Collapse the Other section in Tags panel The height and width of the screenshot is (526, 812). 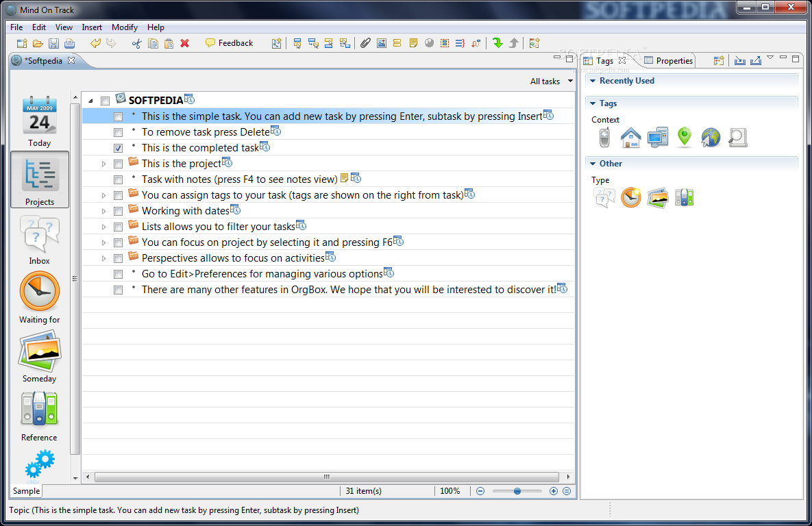(593, 164)
